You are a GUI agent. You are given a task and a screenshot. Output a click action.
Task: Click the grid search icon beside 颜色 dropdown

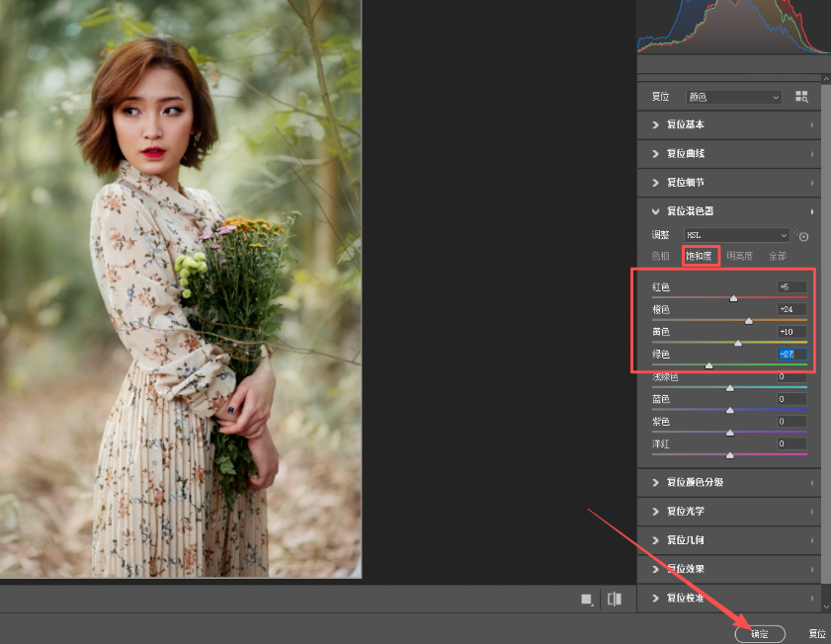(x=801, y=97)
